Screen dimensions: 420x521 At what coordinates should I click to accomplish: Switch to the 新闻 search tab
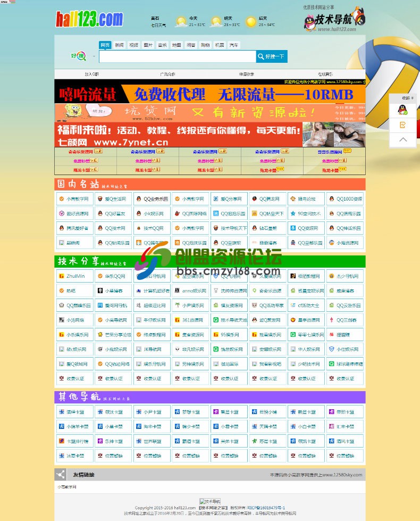119,45
